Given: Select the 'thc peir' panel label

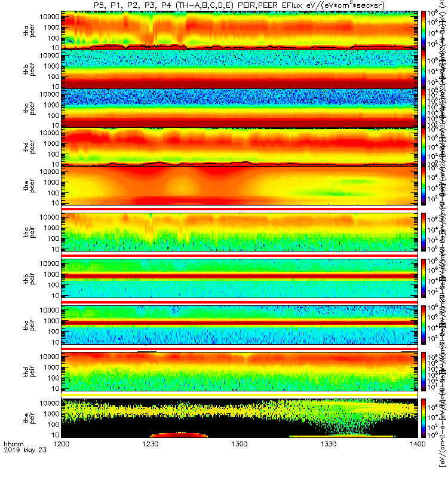Looking at the screenshot, I should (x=29, y=325).
